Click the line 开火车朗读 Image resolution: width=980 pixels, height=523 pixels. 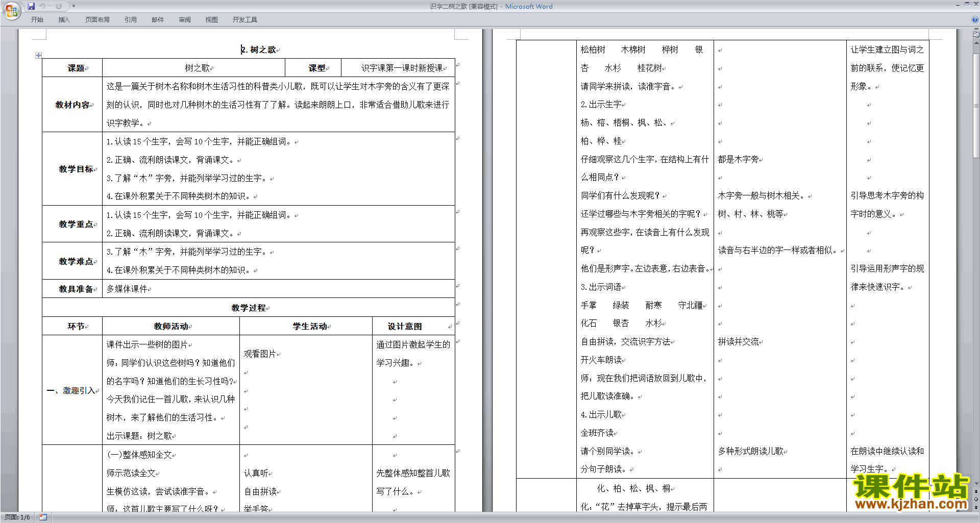pos(601,360)
